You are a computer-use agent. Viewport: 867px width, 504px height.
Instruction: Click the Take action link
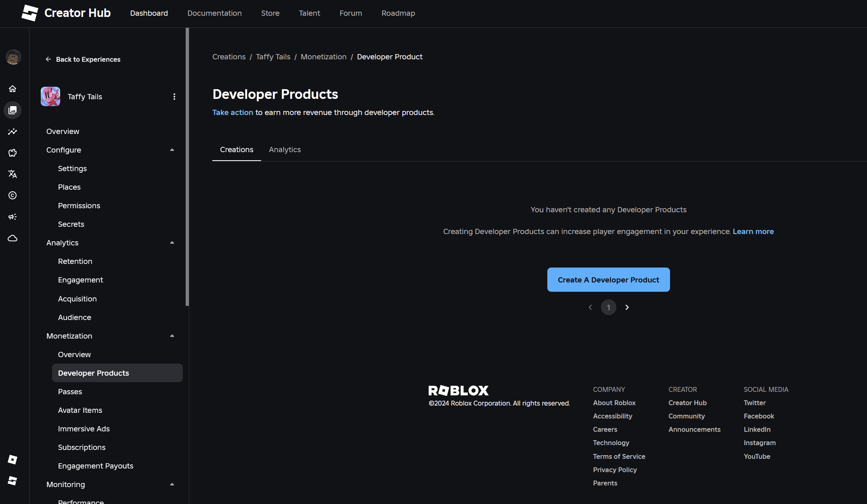click(232, 112)
